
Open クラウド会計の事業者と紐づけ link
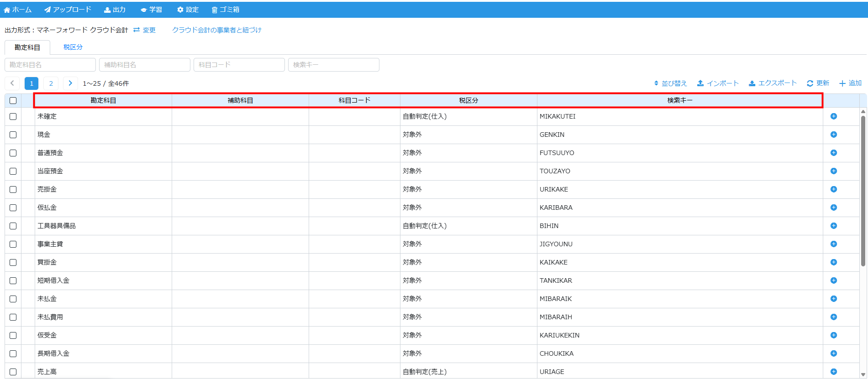click(216, 30)
